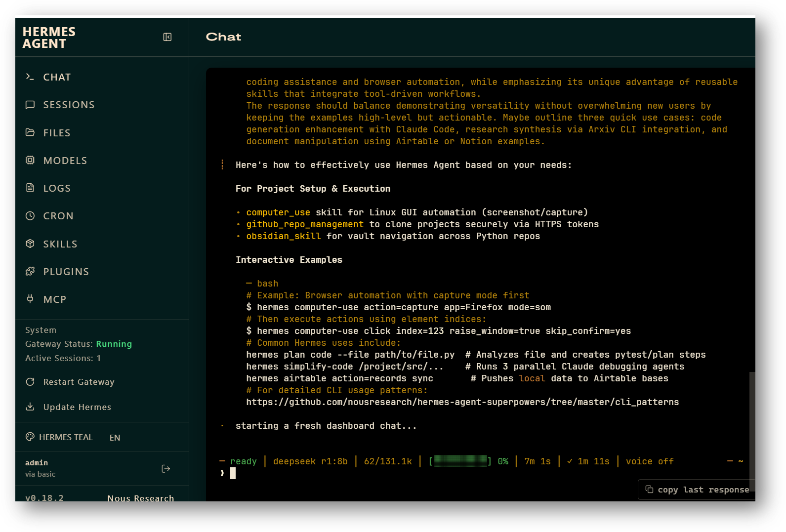Open the LOGS menu item
The image size is (786, 532).
(x=102, y=188)
